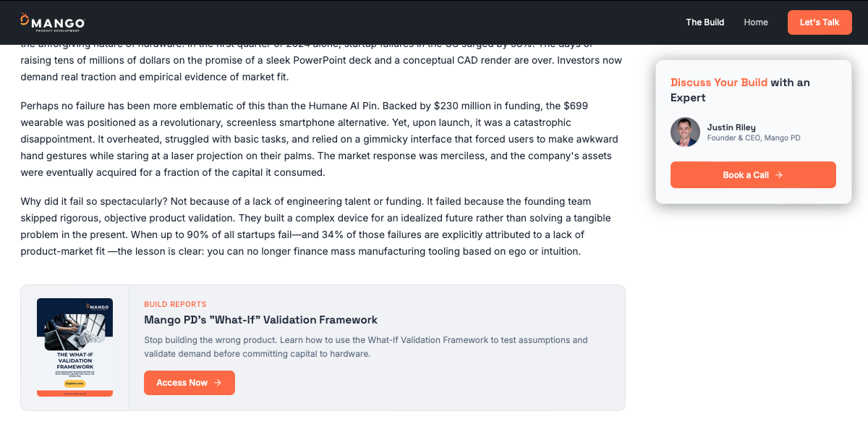
Task: Open The Build menu item
Action: 705,22
